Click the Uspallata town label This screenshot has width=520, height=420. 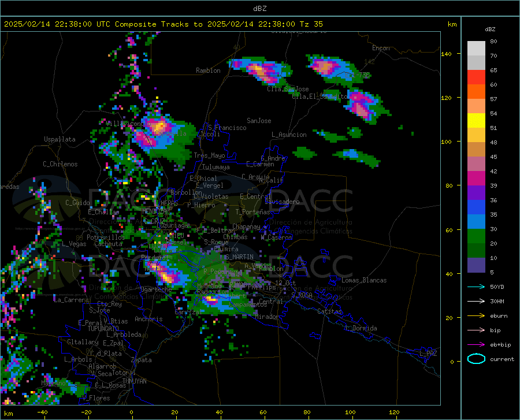click(60, 139)
